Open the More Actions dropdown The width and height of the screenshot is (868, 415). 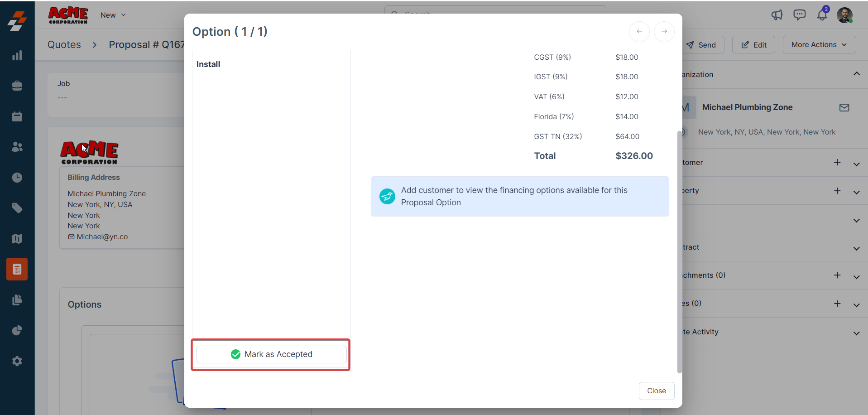pyautogui.click(x=819, y=44)
